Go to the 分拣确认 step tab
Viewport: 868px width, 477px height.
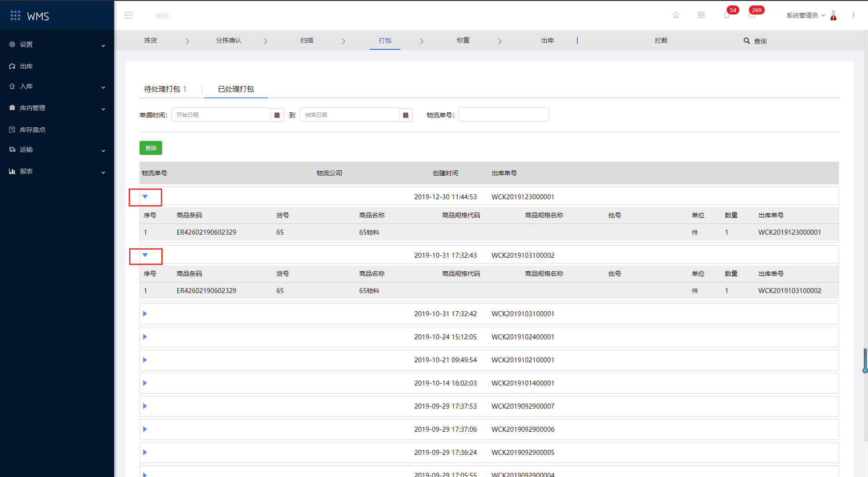pos(229,40)
